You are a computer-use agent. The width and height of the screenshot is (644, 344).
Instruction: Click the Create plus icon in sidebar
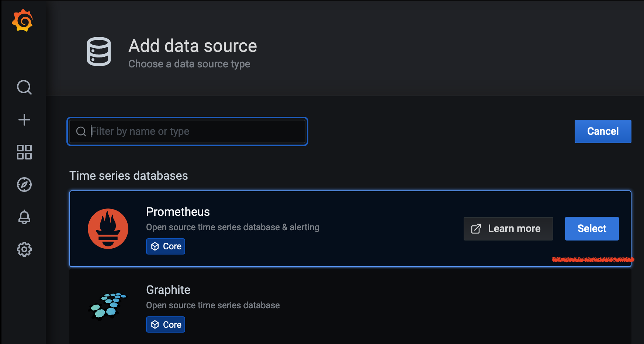click(x=24, y=120)
